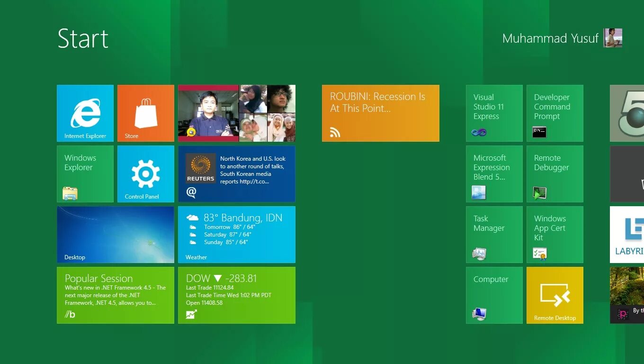Open the Bandung Weather tile
The width and height of the screenshot is (644, 364).
237,235
